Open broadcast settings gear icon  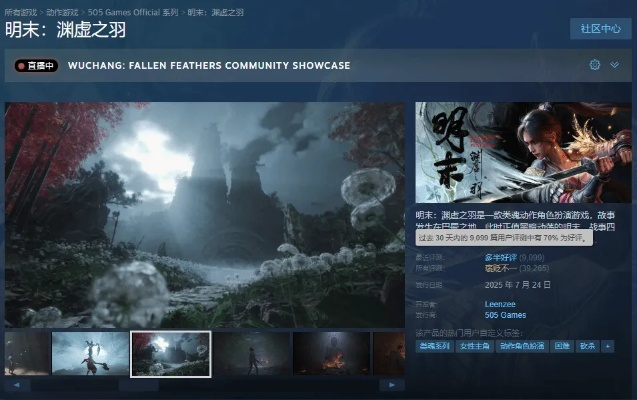[x=595, y=65]
